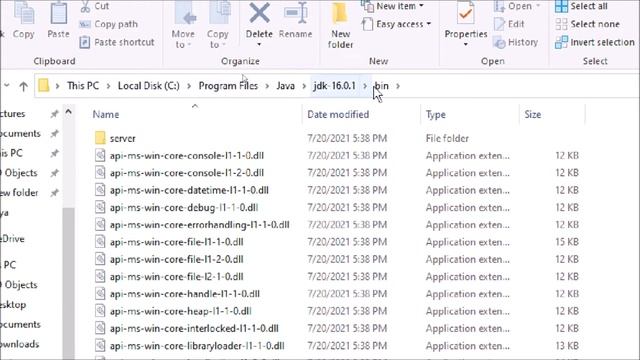Open the New item dropdown
This screenshot has height=360, width=640.
[x=393, y=6]
